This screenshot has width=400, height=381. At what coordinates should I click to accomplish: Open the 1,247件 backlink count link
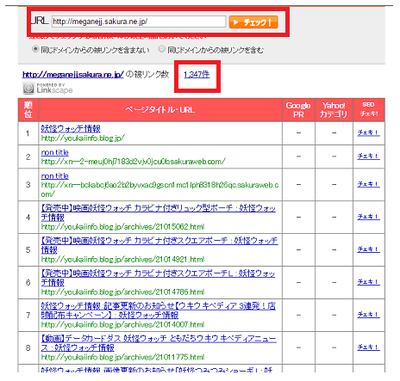pyautogui.click(x=197, y=74)
